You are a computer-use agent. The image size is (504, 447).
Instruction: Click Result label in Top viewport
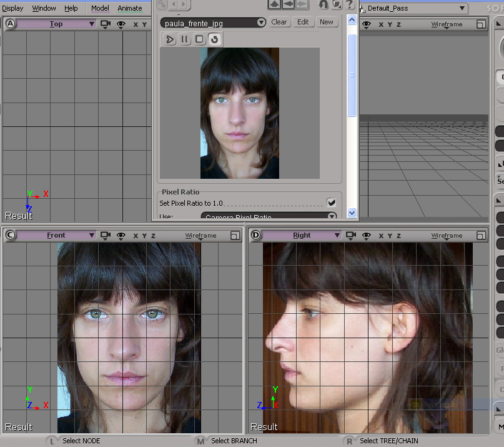[x=19, y=216]
